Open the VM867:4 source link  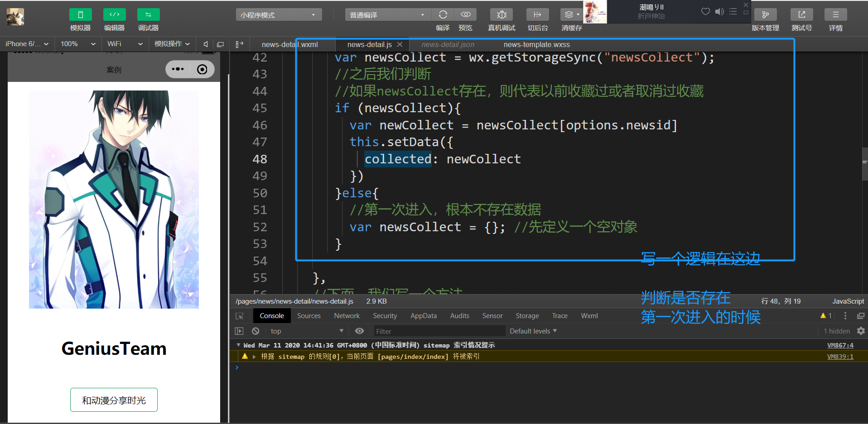(840, 345)
